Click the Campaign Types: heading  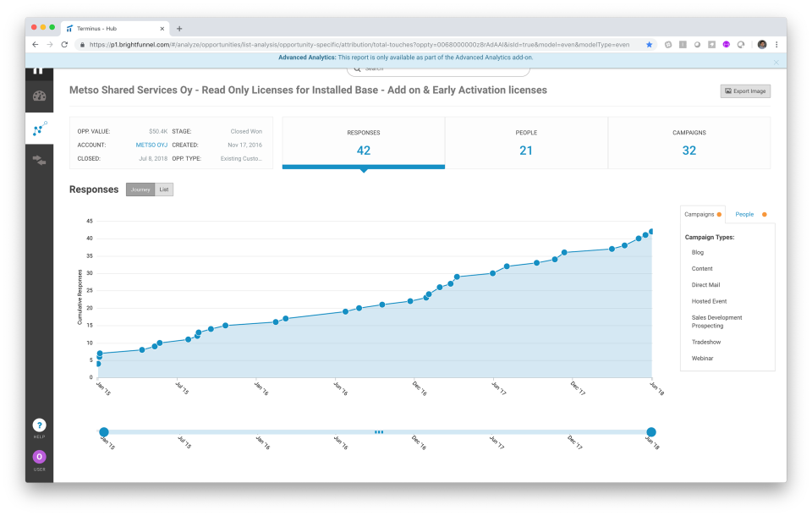point(710,238)
